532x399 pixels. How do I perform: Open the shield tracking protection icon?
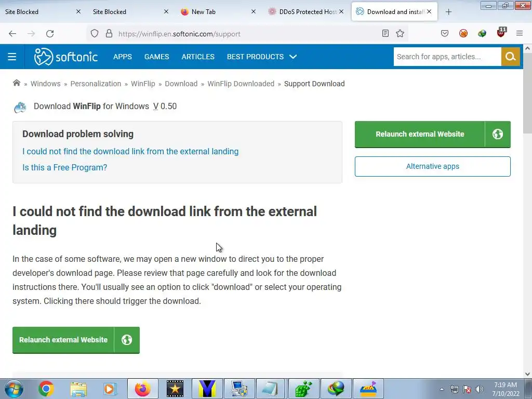click(95, 34)
